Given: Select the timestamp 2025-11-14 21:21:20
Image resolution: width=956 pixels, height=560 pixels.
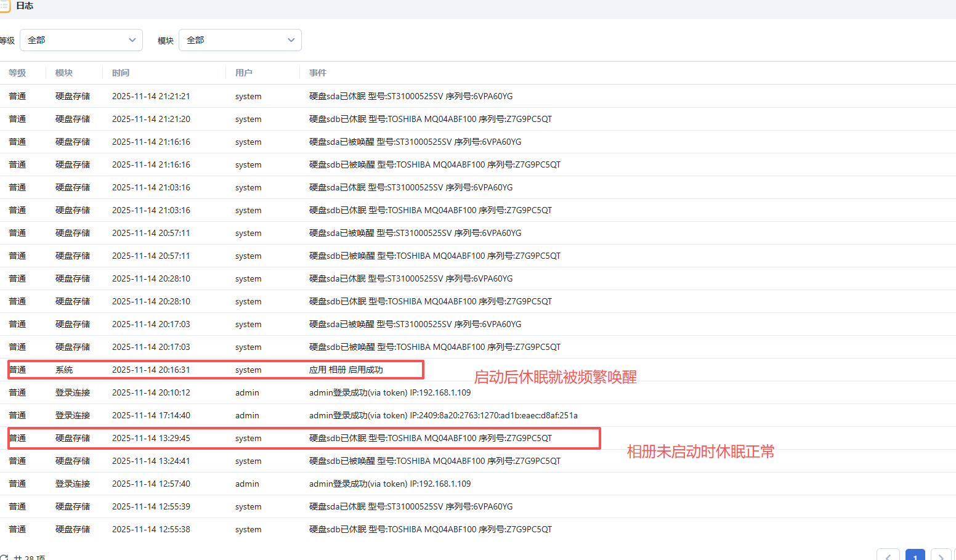Looking at the screenshot, I should [151, 119].
